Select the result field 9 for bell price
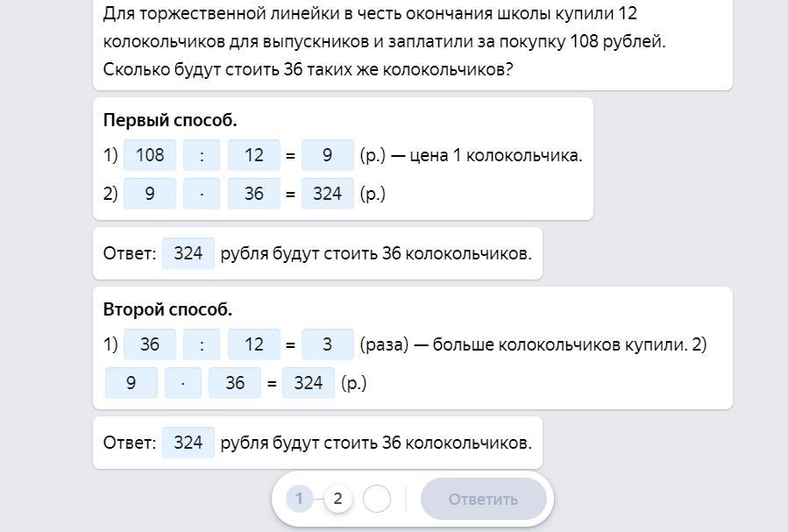 pyautogui.click(x=327, y=155)
